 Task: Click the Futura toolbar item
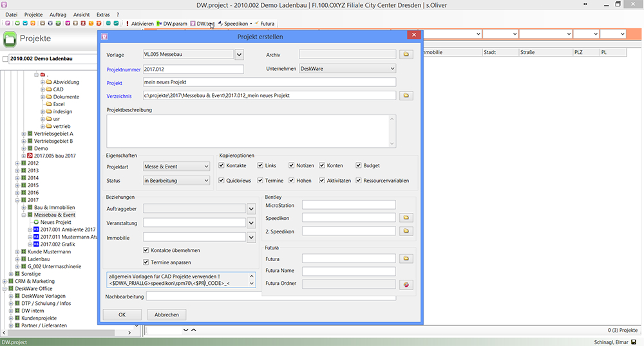click(x=264, y=24)
